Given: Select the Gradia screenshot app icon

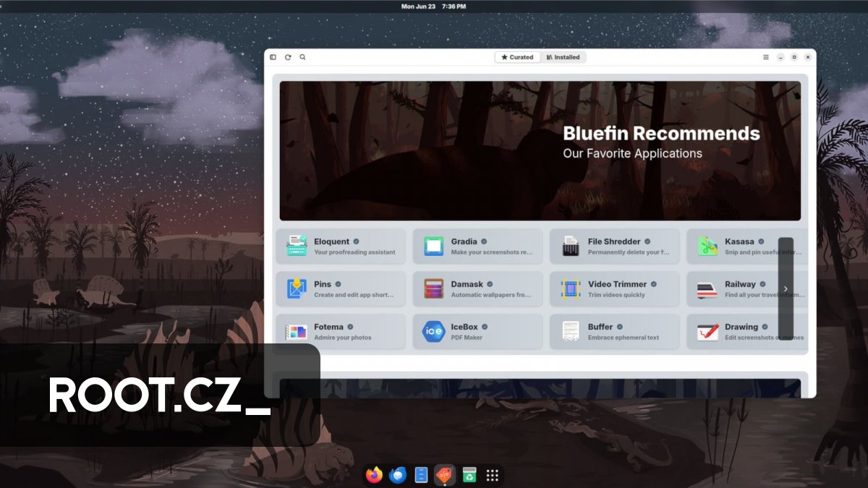Looking at the screenshot, I should [x=435, y=246].
